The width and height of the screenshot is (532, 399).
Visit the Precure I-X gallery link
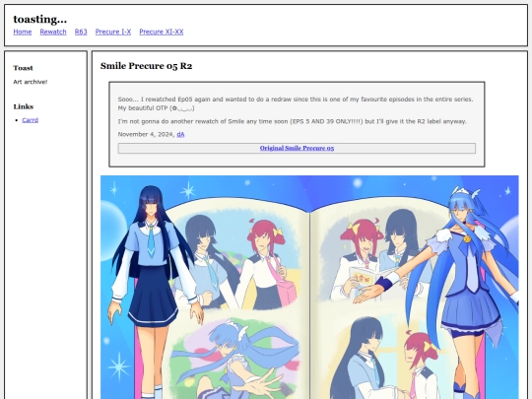[x=113, y=32]
